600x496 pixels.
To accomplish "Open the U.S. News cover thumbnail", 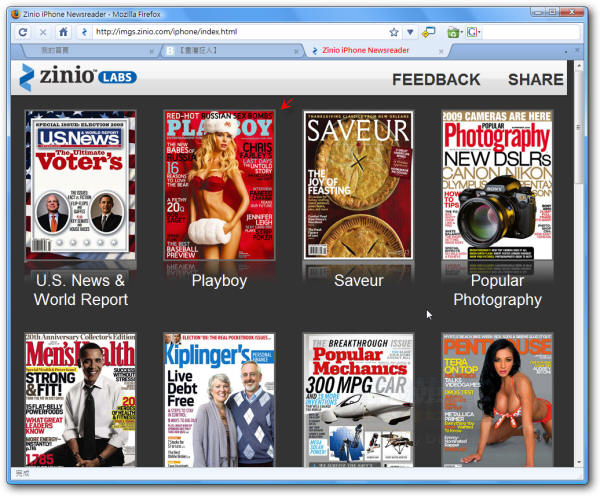I will click(80, 186).
